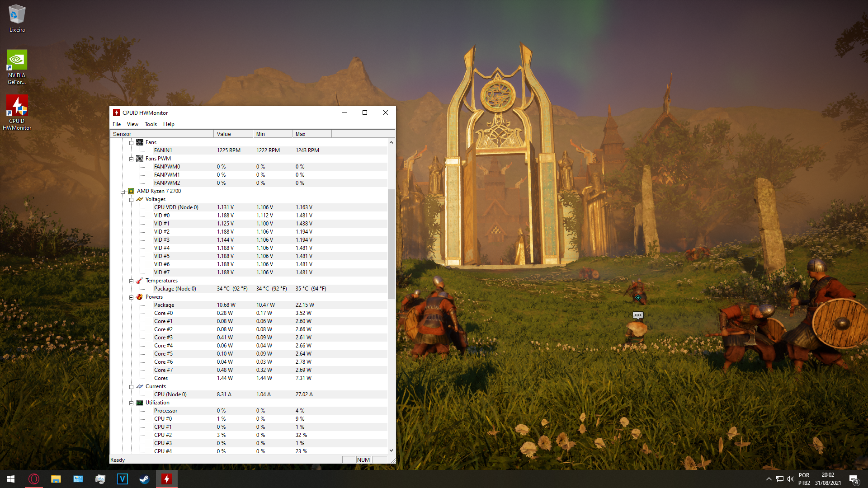This screenshot has width=868, height=488.
Task: Open the Windows Start menu
Action: pyautogui.click(x=11, y=479)
